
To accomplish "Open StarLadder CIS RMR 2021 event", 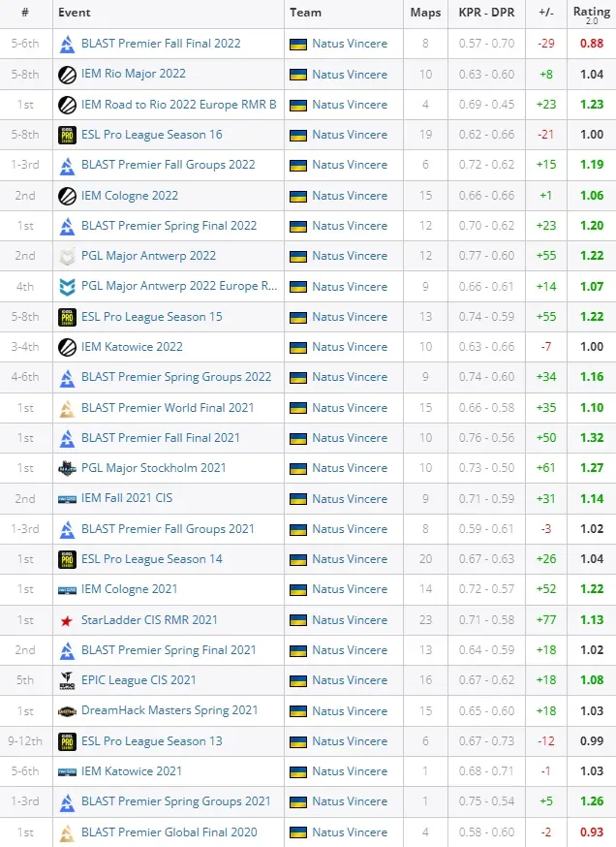I will pos(149,620).
